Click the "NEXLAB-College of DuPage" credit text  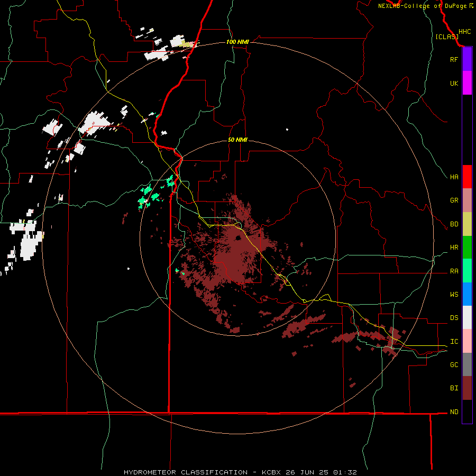(422, 6)
